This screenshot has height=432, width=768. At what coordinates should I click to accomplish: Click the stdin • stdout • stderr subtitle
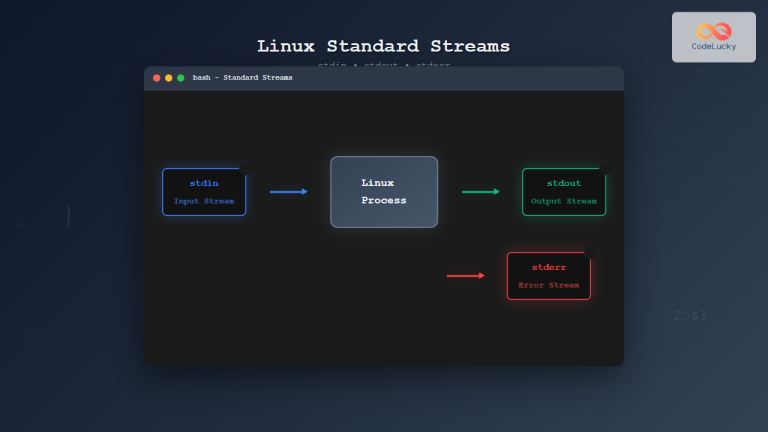pos(383,64)
